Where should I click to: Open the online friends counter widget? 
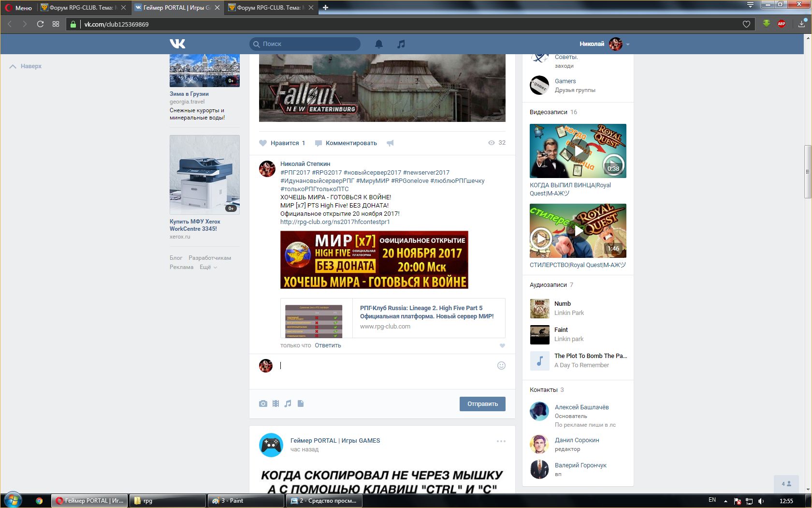point(786,484)
